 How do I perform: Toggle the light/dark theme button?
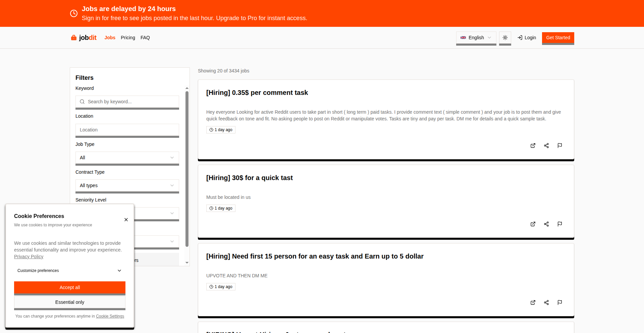pos(505,38)
